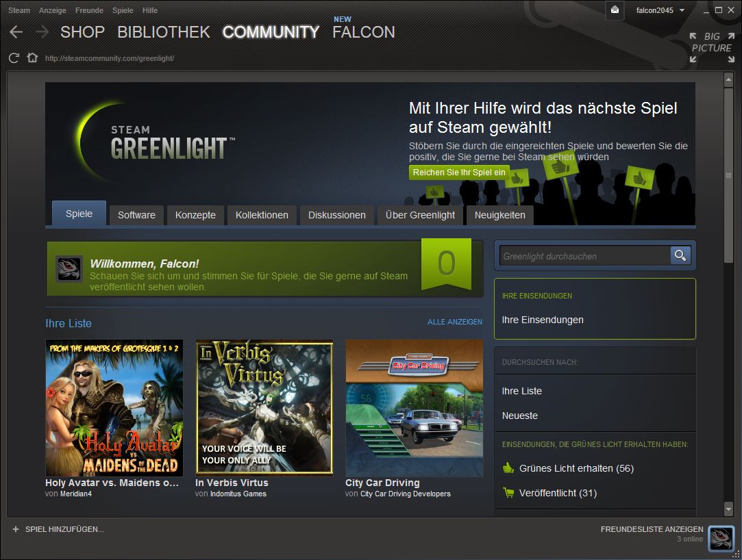Open developer Indomitus Games link
Screen dimensions: 742x560
coord(238,494)
